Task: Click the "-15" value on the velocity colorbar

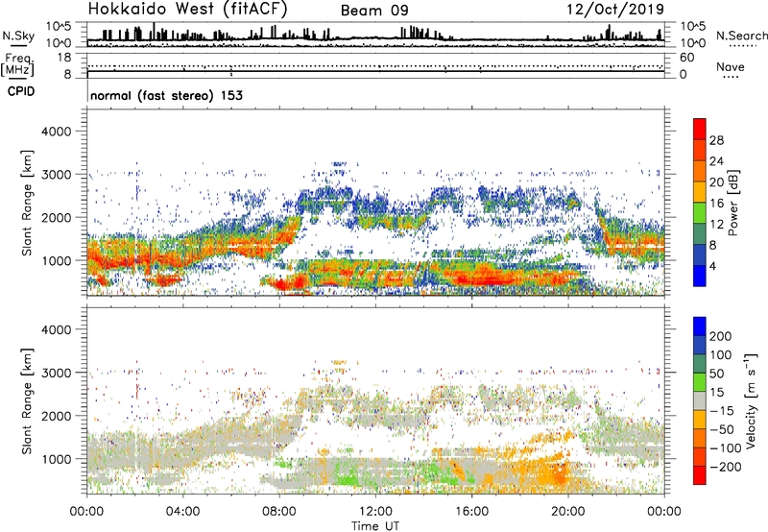Action: tap(722, 410)
